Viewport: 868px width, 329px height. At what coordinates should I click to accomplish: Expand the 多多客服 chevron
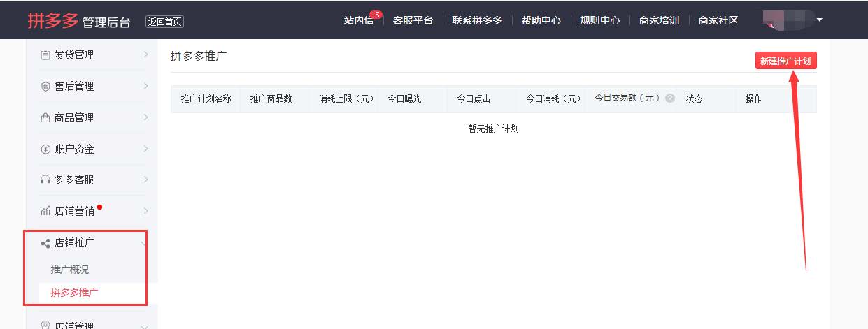[145, 180]
